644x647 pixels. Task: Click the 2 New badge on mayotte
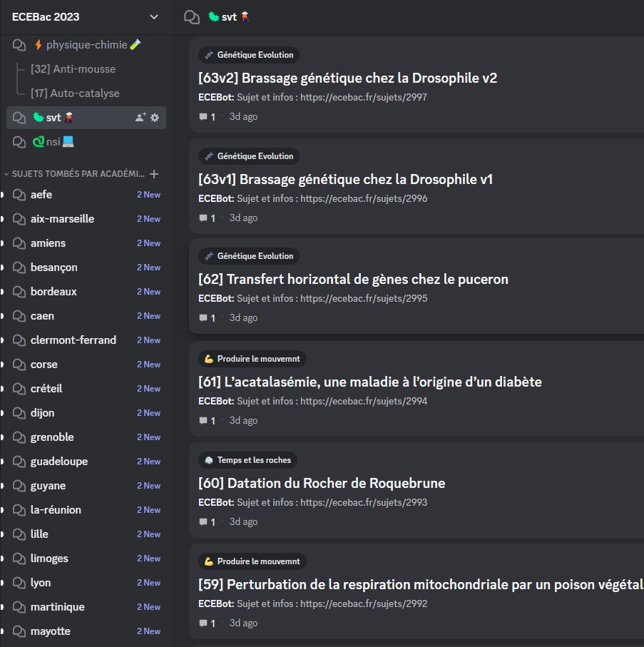click(x=148, y=631)
